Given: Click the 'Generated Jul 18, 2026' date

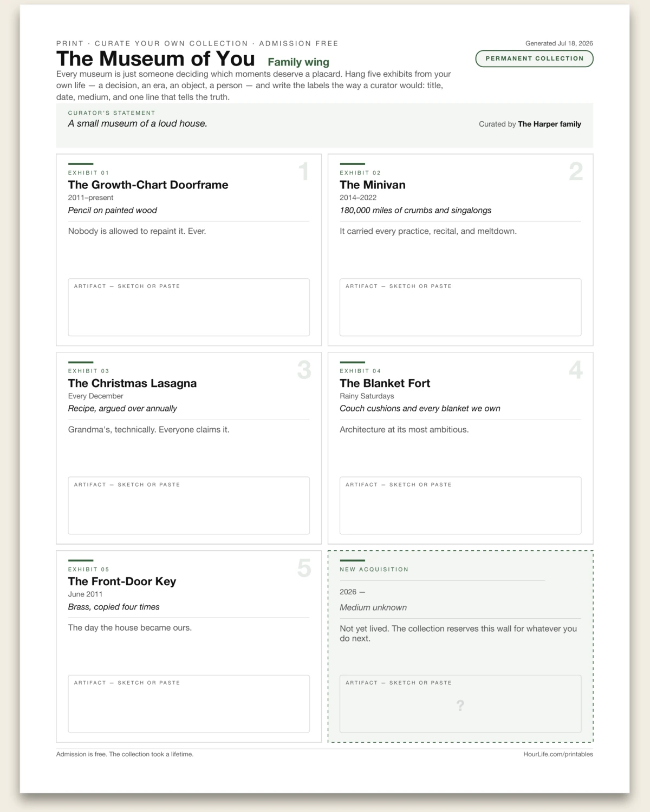Looking at the screenshot, I should [x=559, y=43].
